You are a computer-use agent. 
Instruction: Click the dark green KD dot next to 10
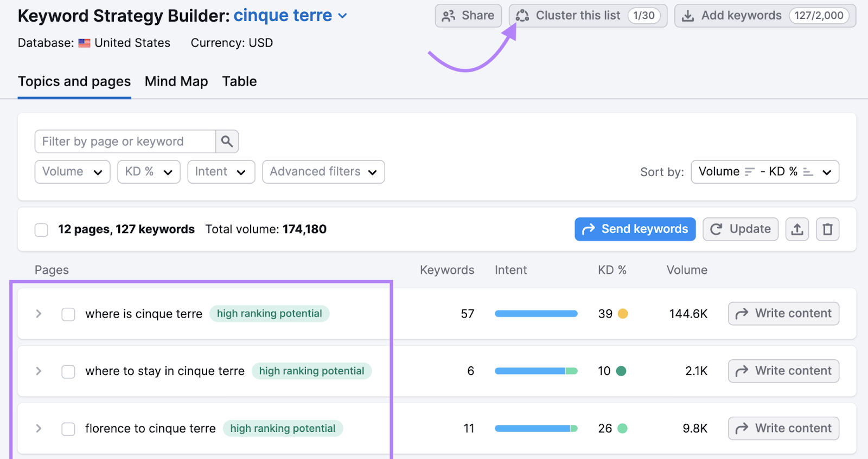click(621, 371)
